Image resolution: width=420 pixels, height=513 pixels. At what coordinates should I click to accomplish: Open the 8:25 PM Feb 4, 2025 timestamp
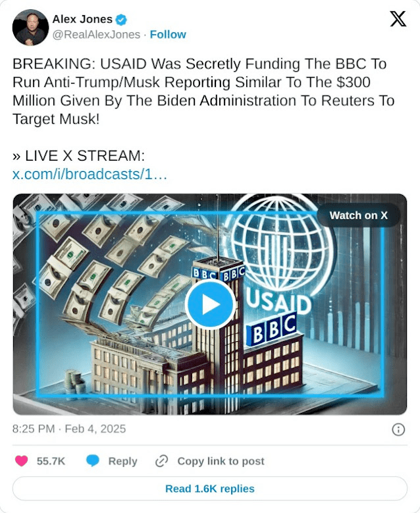tap(69, 429)
